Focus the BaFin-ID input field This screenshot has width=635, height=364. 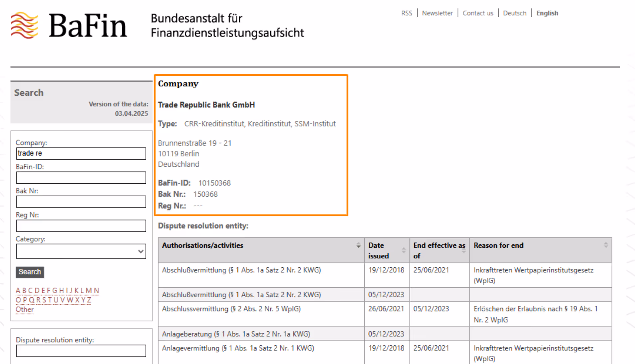click(x=81, y=178)
